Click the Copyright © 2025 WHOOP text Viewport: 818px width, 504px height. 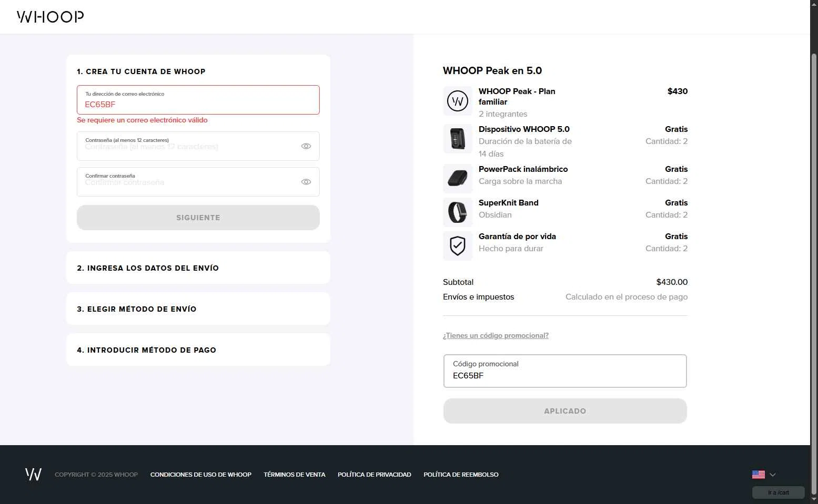(96, 475)
